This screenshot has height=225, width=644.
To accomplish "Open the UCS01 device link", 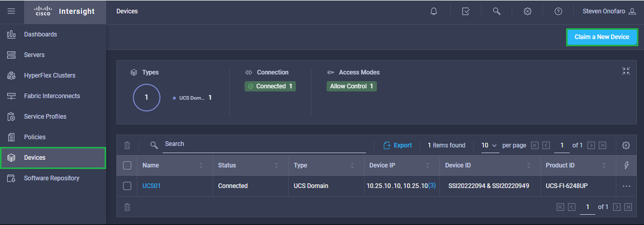I will pos(151,186).
